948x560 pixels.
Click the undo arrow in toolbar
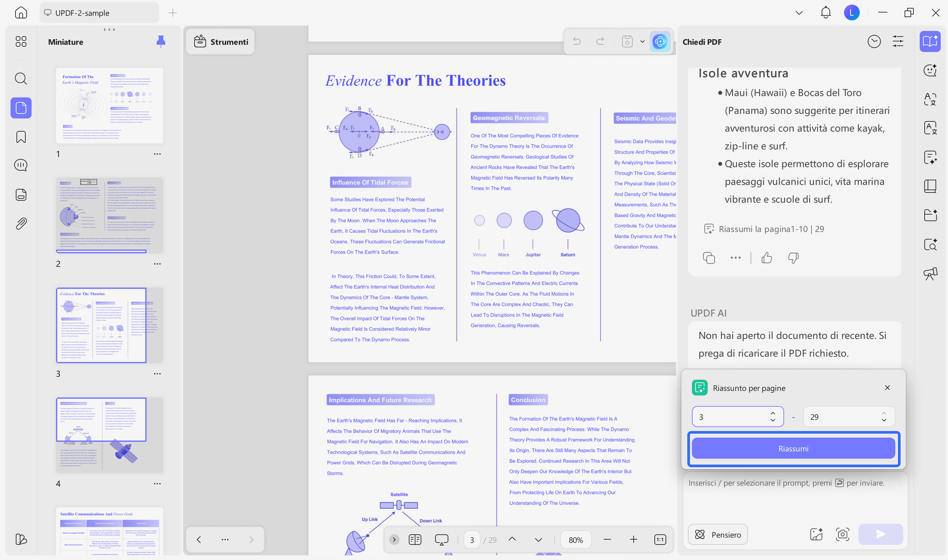(x=576, y=41)
